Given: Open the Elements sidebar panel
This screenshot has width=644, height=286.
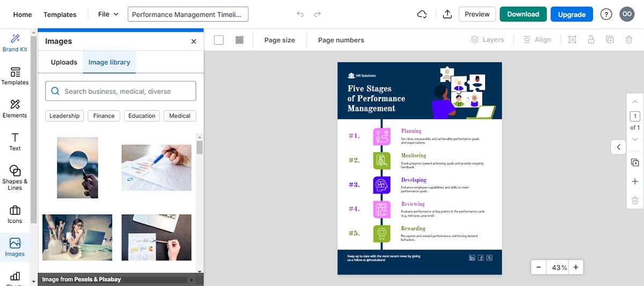Looking at the screenshot, I should (x=15, y=108).
